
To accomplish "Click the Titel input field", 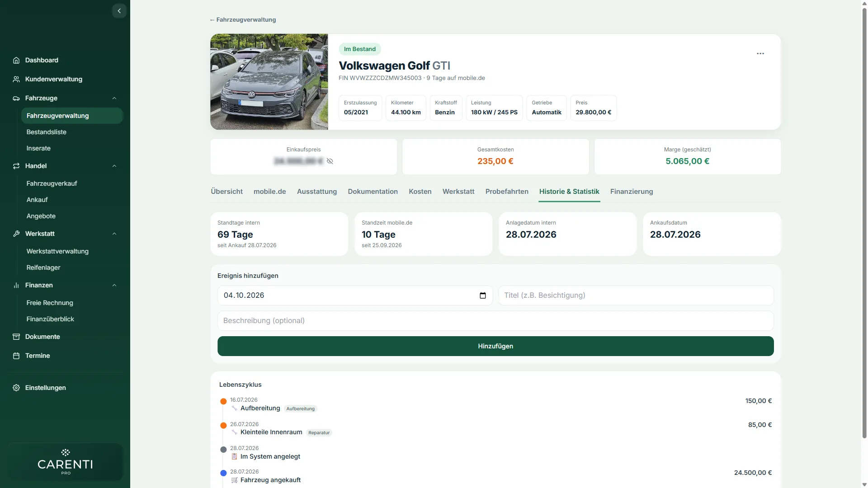I will click(x=636, y=296).
